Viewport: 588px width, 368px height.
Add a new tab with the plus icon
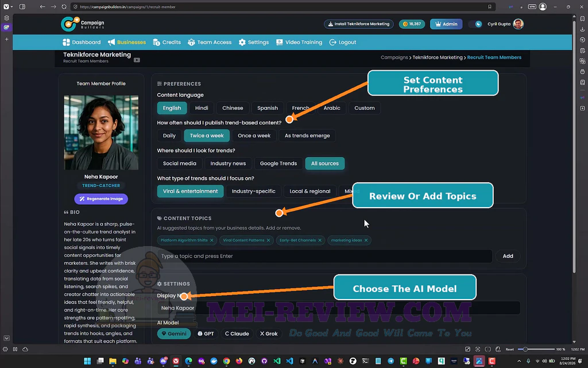tap(6, 39)
